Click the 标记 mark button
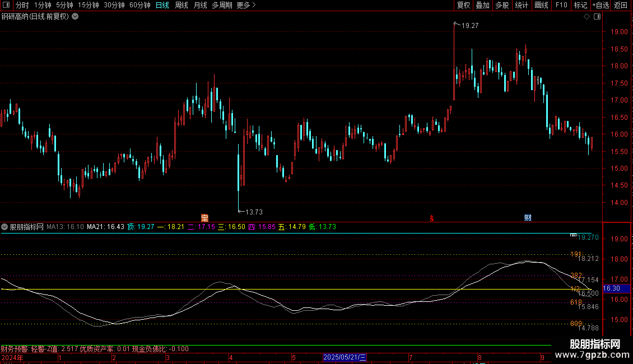Viewport: 633px width, 364px height. (x=580, y=5)
